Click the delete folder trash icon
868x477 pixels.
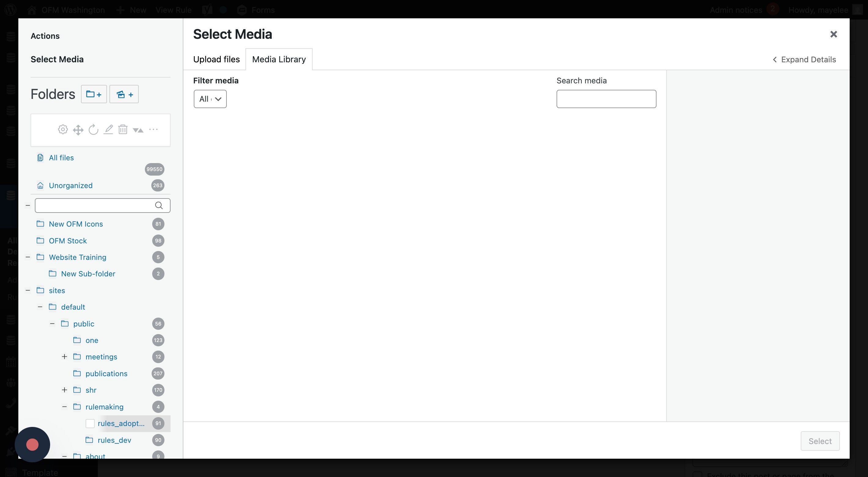click(123, 129)
